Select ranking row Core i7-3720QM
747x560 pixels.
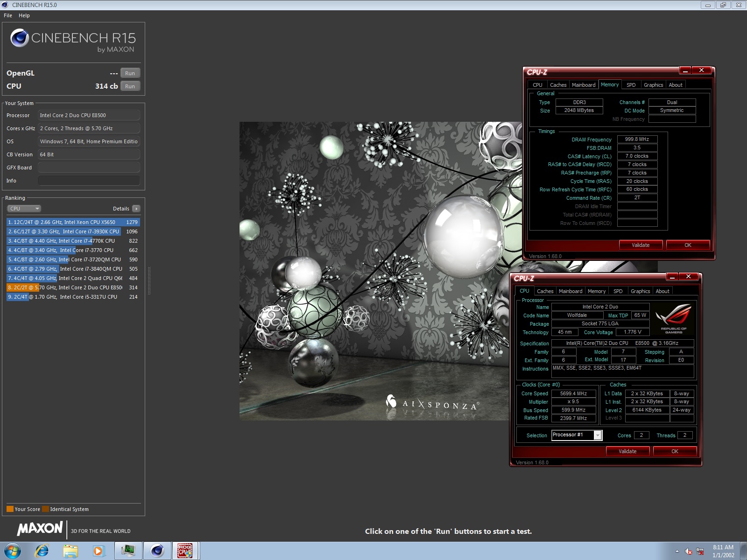click(73, 259)
